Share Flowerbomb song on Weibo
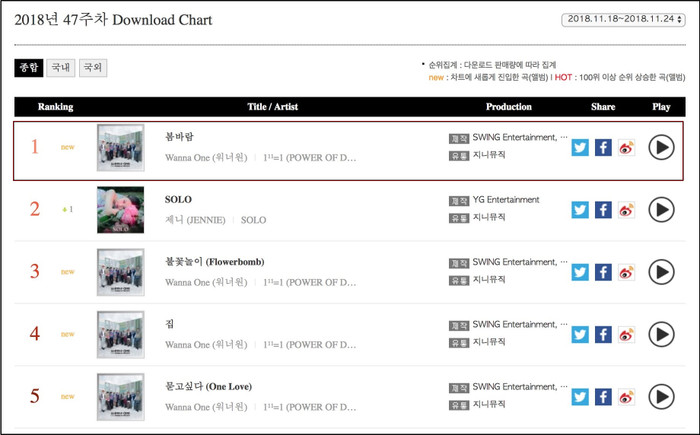 tap(626, 272)
